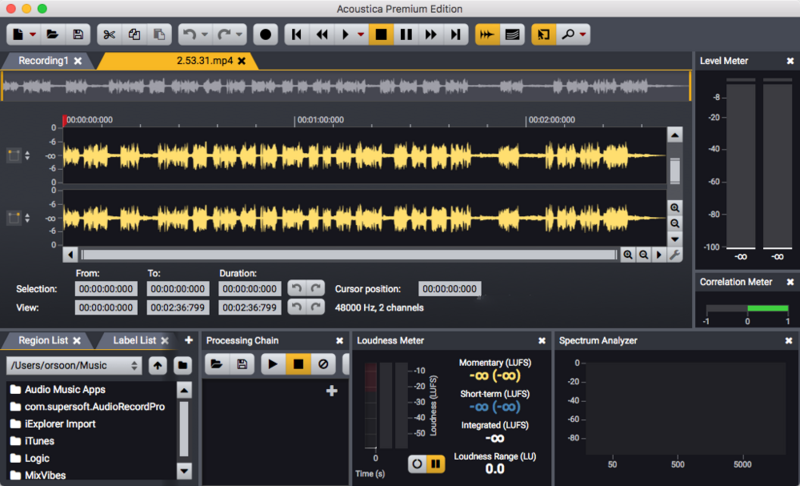This screenshot has width=800, height=486.
Task: Undo the view change
Action: tap(296, 307)
